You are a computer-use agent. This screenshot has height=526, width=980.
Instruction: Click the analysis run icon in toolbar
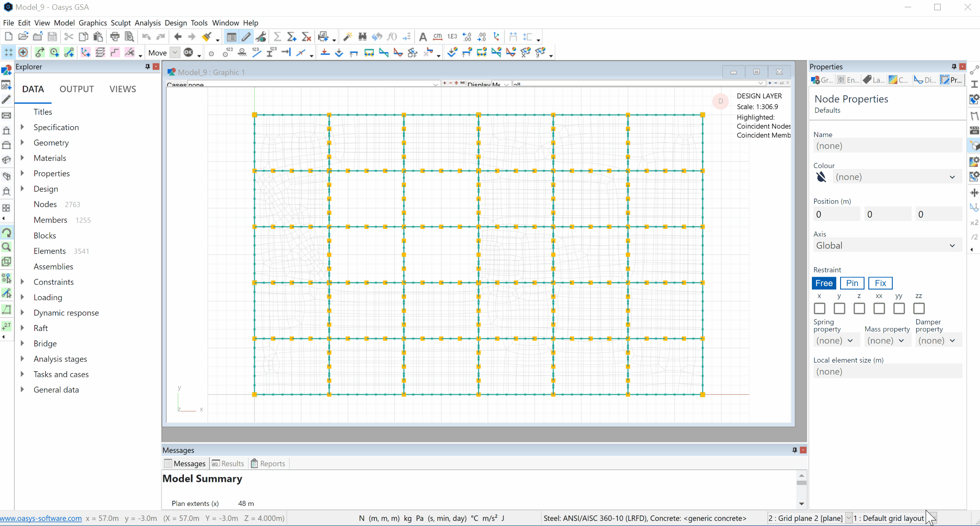(x=276, y=37)
